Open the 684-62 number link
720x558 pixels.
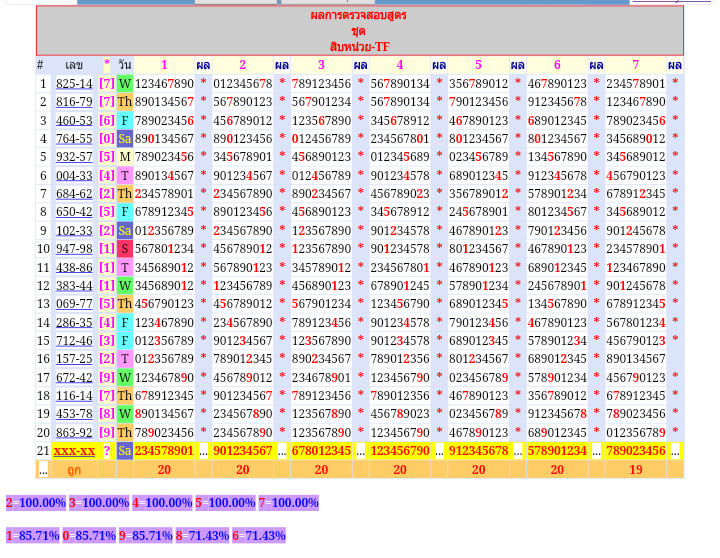(x=74, y=194)
